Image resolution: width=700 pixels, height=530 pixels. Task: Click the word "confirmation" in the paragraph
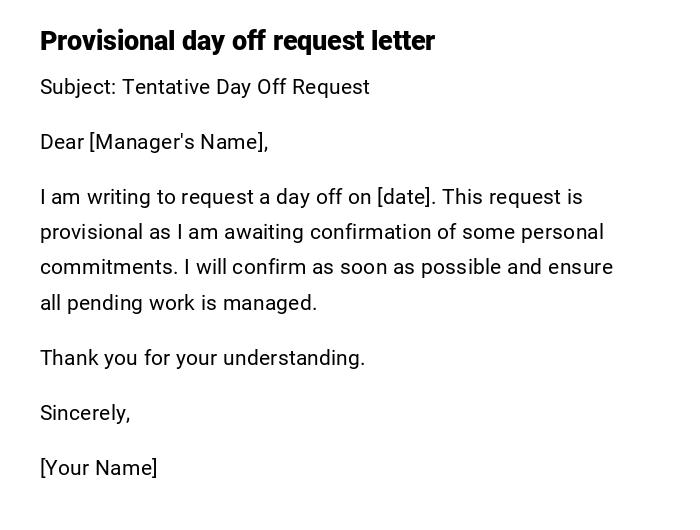(x=373, y=232)
